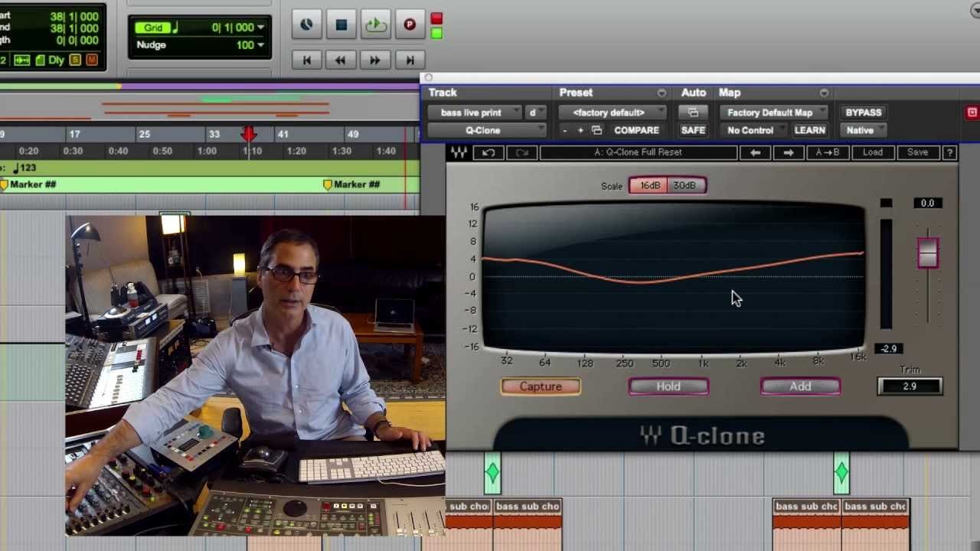Click the A: Q-Clone Full Reset preset name

pyautogui.click(x=639, y=152)
